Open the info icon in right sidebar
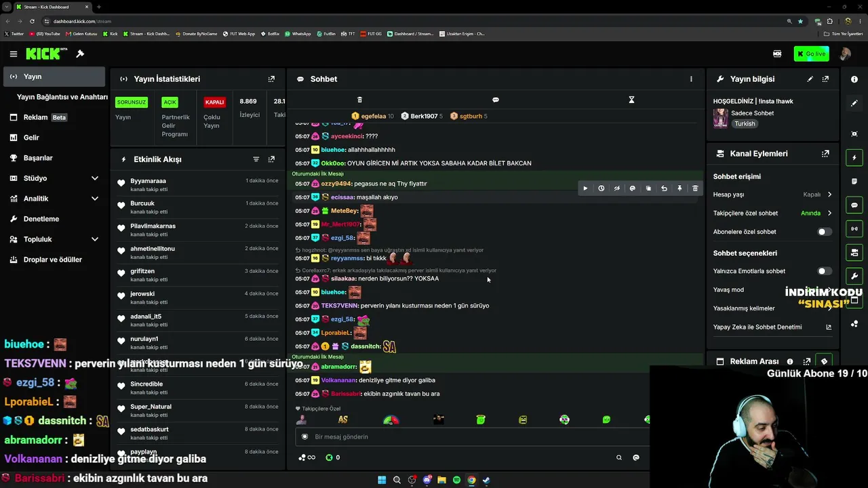Screen dimensions: 868x488 click(x=854, y=79)
